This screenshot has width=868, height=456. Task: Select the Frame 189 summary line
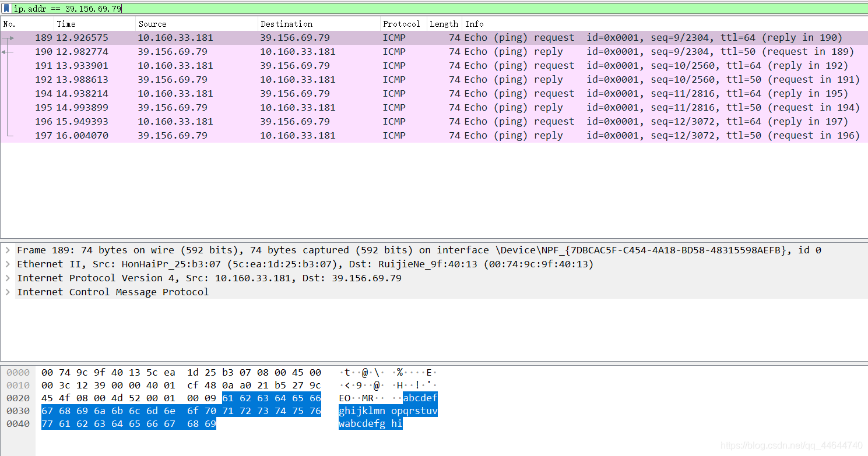419,250
